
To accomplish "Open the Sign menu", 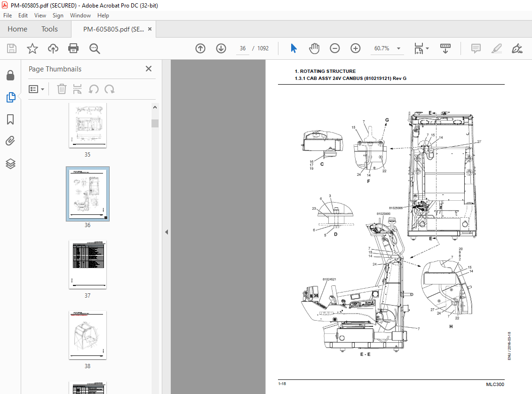I will pos(58,16).
